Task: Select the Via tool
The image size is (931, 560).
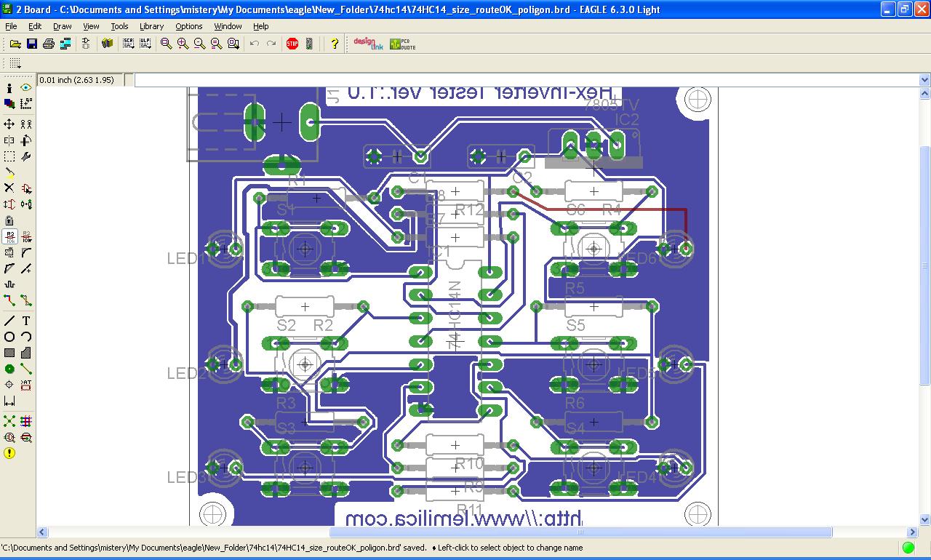Action: [x=9, y=369]
